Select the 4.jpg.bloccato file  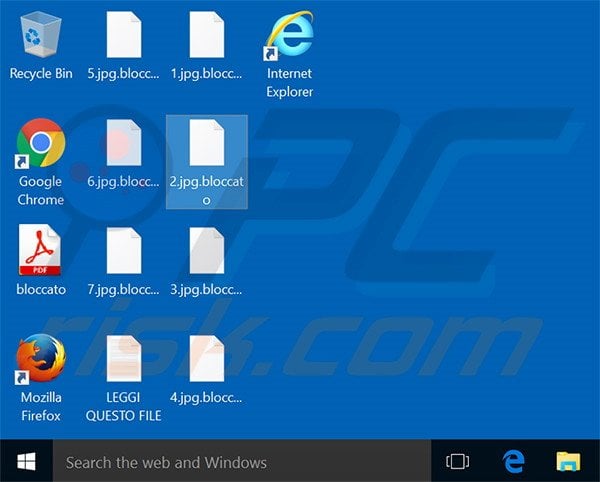click(x=206, y=358)
